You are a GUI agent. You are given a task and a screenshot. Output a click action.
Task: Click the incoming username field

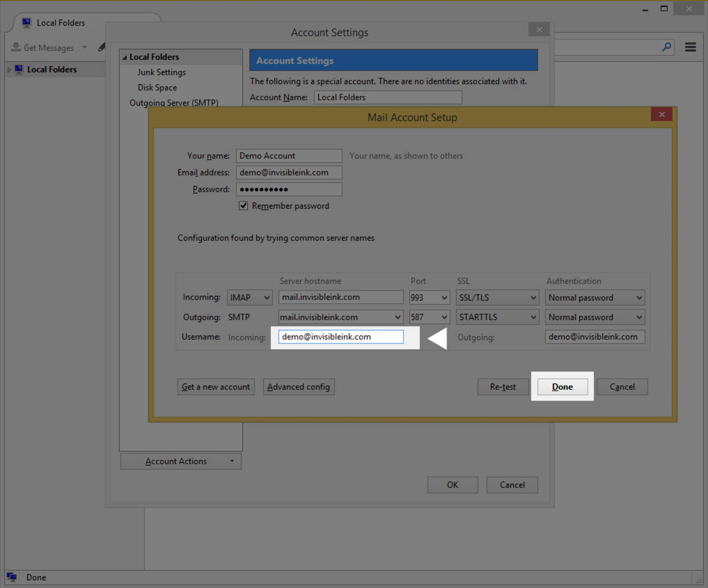[x=341, y=337]
